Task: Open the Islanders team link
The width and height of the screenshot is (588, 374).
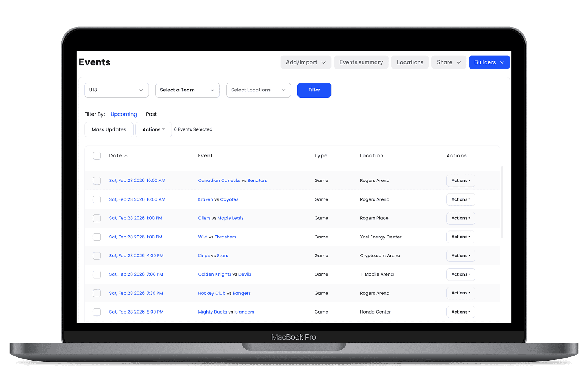Action: click(x=244, y=312)
